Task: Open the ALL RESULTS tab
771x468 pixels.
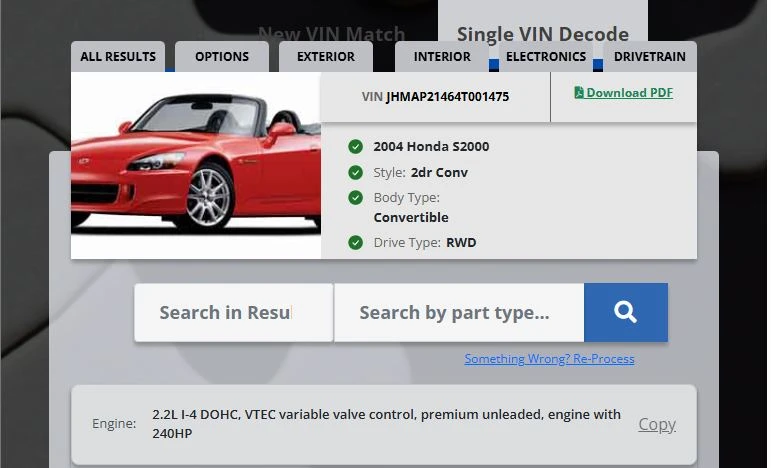Action: [118, 57]
